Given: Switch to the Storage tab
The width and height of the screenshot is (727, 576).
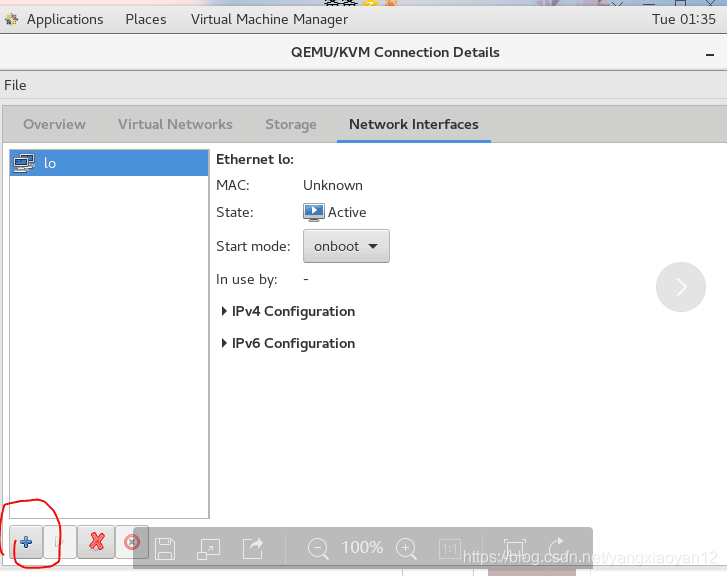Looking at the screenshot, I should [x=291, y=124].
